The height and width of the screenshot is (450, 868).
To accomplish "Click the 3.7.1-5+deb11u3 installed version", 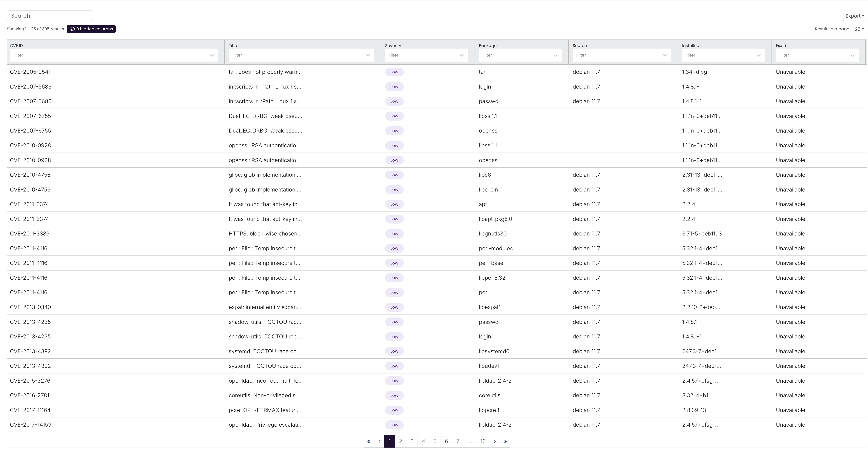I will 702,233.
